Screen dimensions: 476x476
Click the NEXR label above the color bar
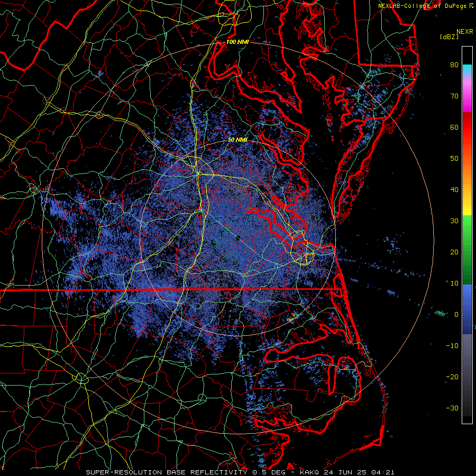(464, 32)
